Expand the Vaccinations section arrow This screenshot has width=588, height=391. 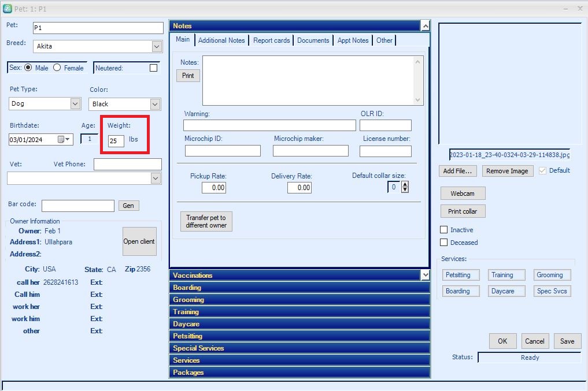426,275
